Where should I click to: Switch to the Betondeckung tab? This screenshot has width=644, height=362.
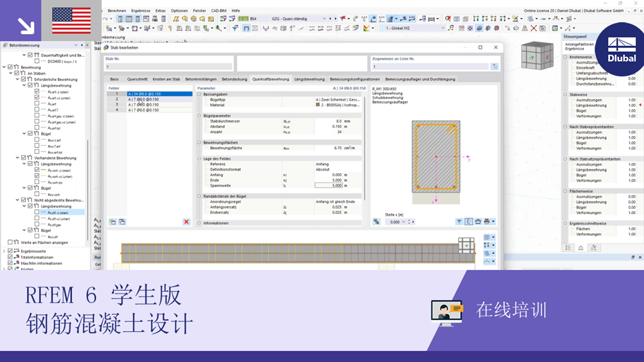235,79
